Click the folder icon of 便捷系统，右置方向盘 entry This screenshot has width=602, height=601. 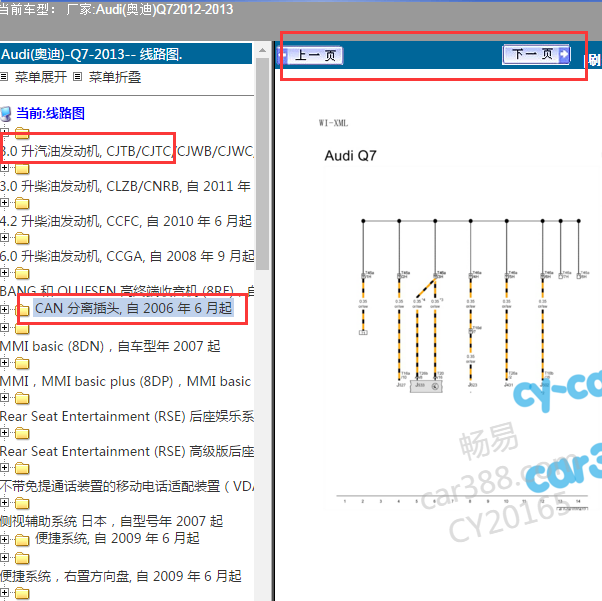22,558
